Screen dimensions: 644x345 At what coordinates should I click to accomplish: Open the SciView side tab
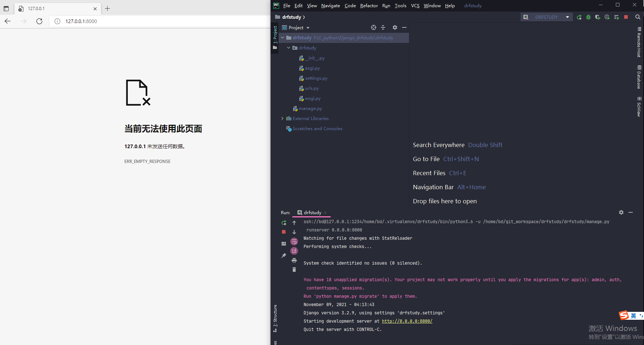coord(639,107)
